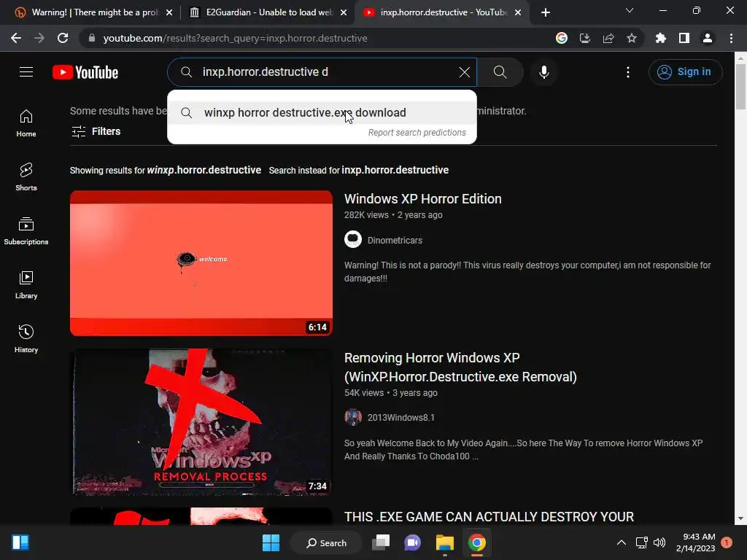Open the volume control in system tray
This screenshot has height=560, width=747.
coord(659,542)
